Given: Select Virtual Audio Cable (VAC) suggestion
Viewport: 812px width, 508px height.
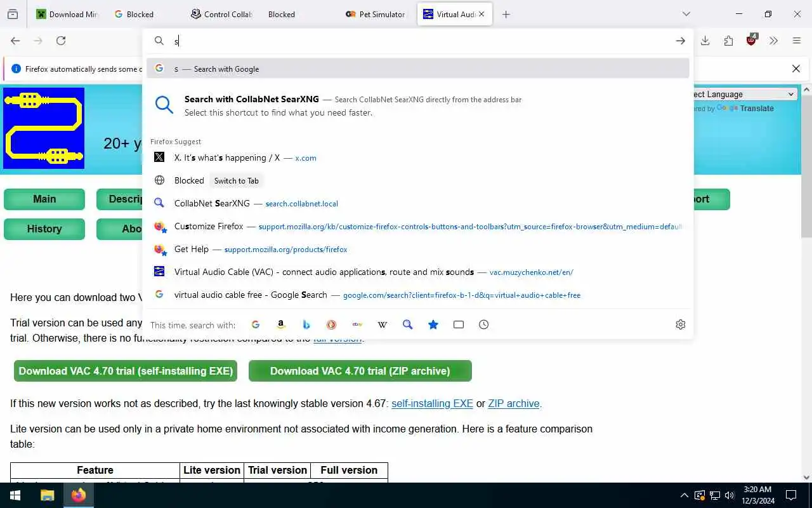Looking at the screenshot, I should pyautogui.click(x=418, y=272).
